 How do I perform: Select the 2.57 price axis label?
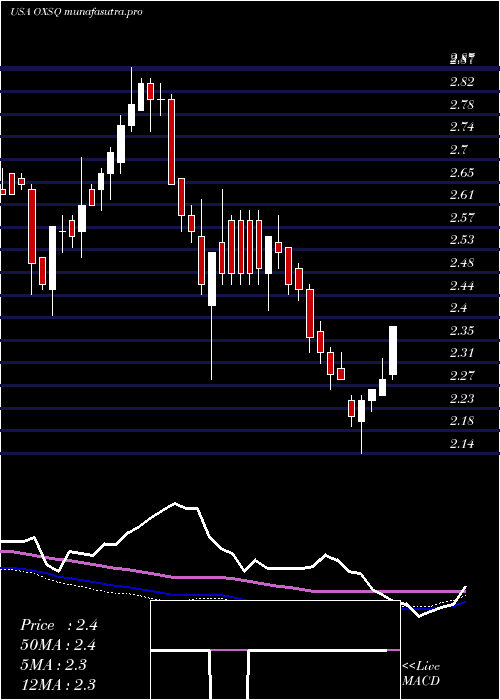(x=462, y=218)
